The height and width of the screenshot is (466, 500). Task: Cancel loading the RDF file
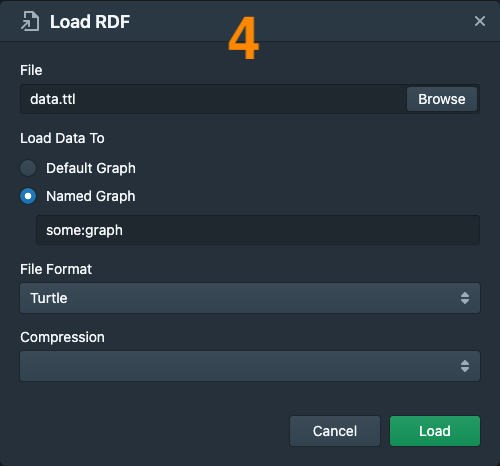[x=335, y=431]
